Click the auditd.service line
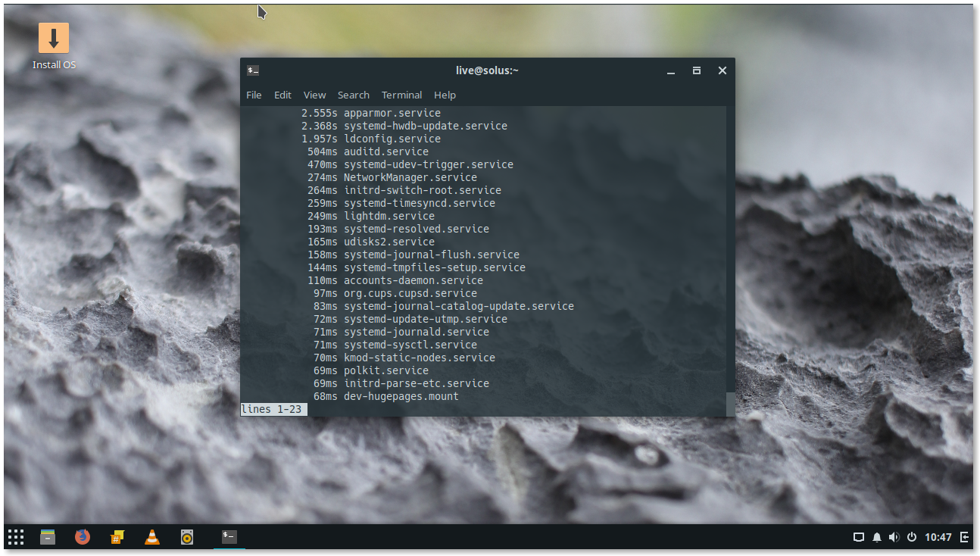This screenshot has width=980, height=556. 368,151
